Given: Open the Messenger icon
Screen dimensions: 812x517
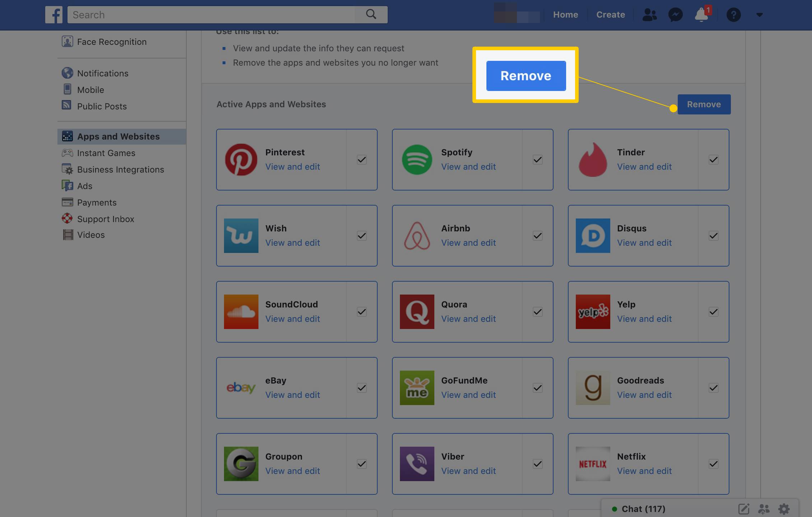Looking at the screenshot, I should pyautogui.click(x=675, y=15).
